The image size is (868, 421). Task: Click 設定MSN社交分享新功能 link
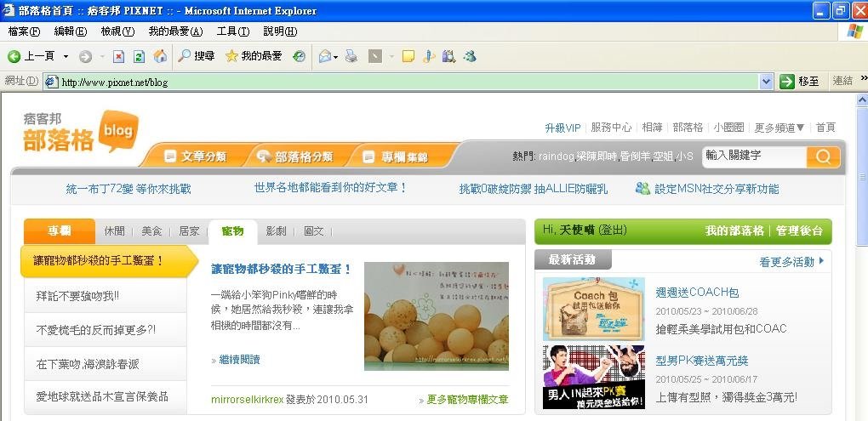717,189
